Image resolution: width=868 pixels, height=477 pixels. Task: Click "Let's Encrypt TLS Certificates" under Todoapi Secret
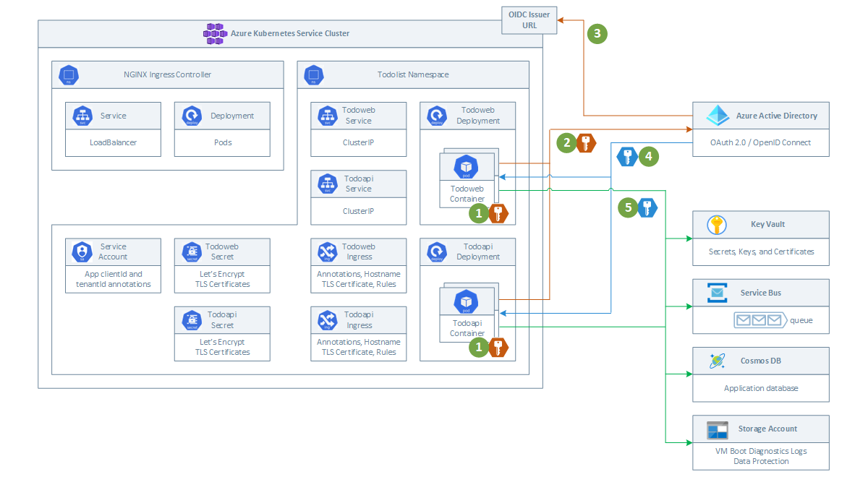point(223,347)
